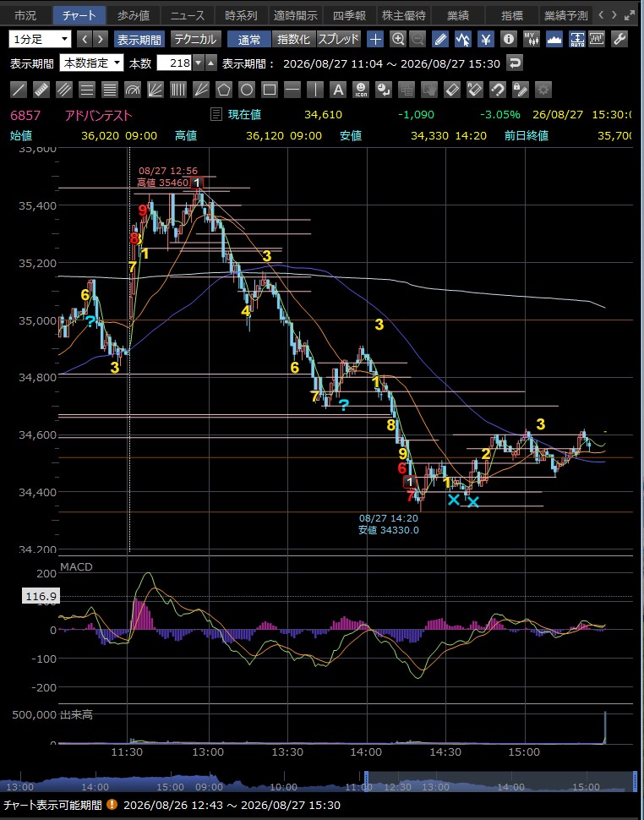Click the crosshair plus icon

[x=375, y=39]
